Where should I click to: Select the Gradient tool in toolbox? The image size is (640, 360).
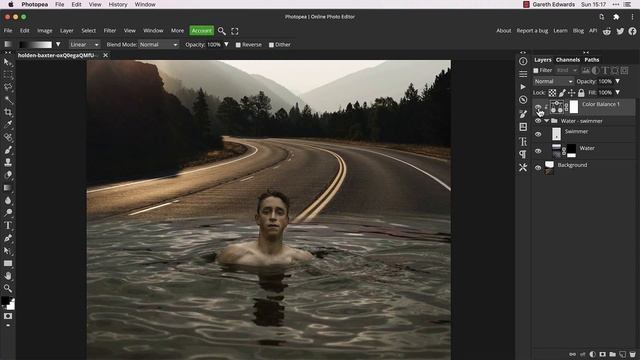click(7, 187)
